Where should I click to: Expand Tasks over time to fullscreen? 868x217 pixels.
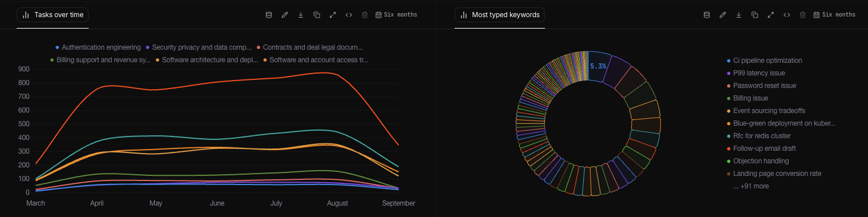(333, 15)
